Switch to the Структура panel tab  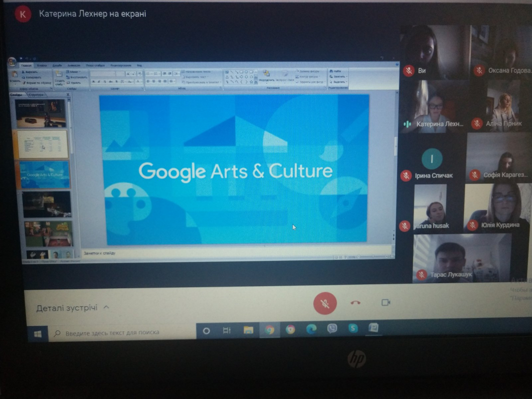point(36,95)
